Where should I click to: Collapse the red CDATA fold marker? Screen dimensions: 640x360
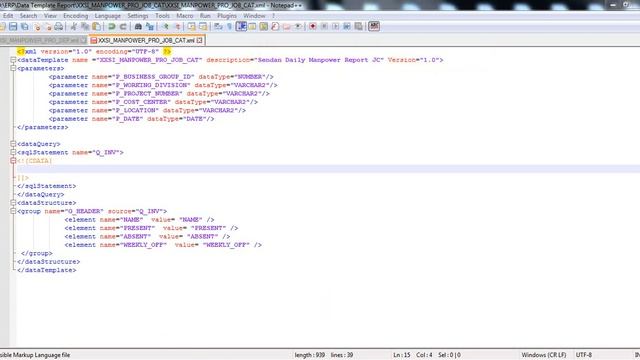click(x=13, y=161)
